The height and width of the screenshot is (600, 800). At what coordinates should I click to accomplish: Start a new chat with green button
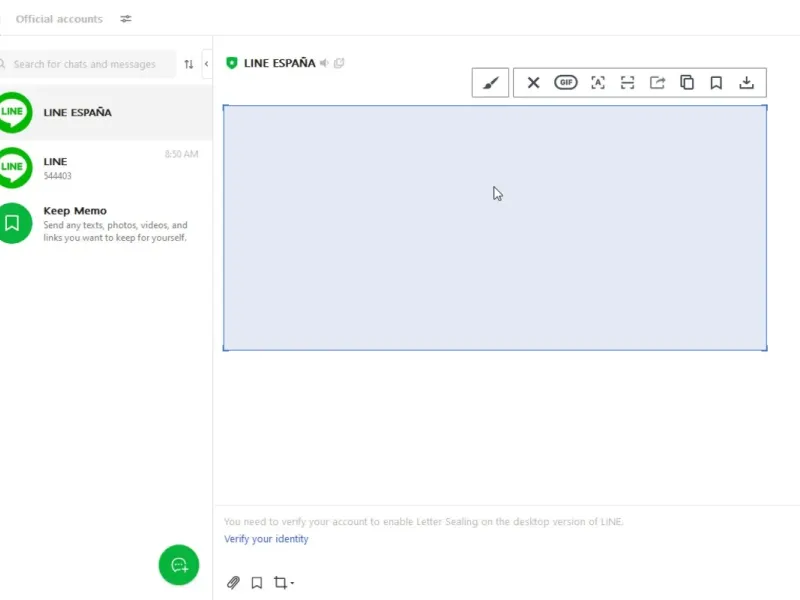(179, 565)
